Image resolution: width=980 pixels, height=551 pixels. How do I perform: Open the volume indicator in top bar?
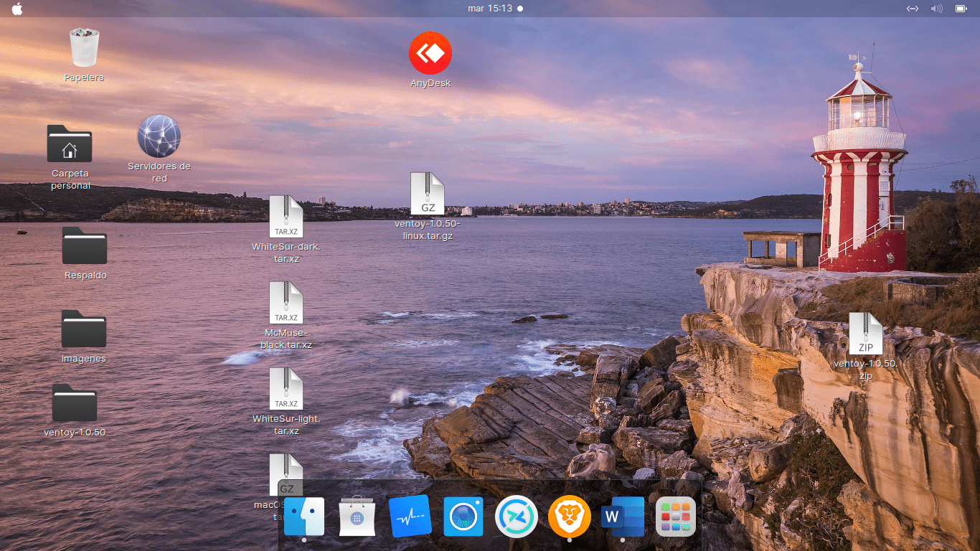tap(936, 9)
